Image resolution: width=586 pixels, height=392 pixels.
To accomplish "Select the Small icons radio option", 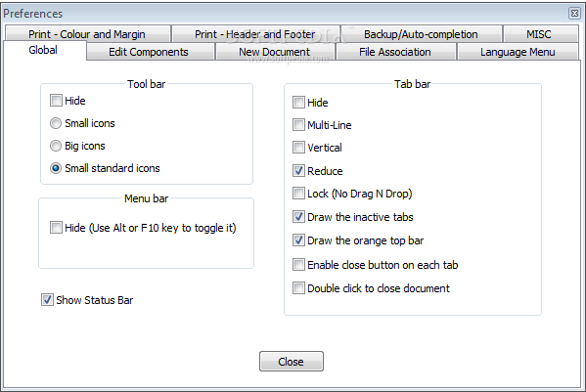I will [56, 123].
